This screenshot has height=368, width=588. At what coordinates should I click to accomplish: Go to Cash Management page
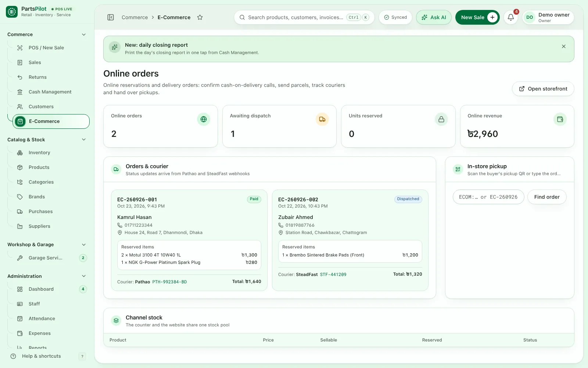point(51,92)
